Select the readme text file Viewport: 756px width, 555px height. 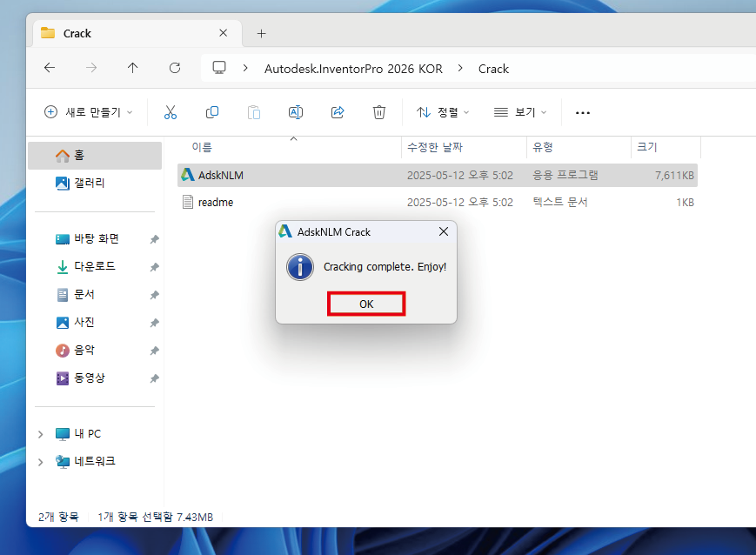point(438,202)
